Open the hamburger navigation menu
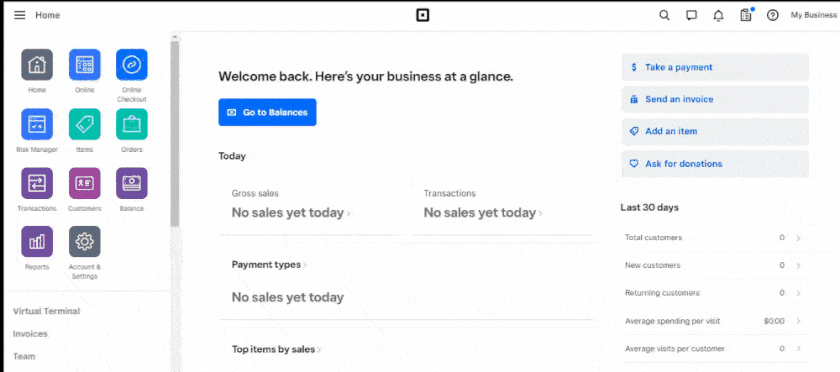 [20, 15]
